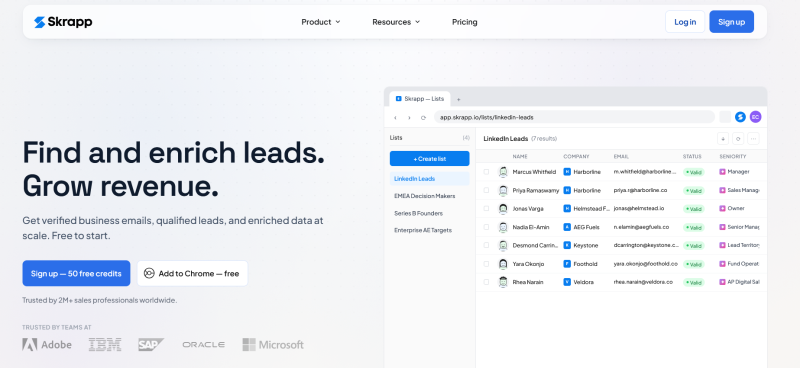Reload the page with the browser refresh icon
Viewport: 800px width, 368px height.
pyautogui.click(x=423, y=117)
